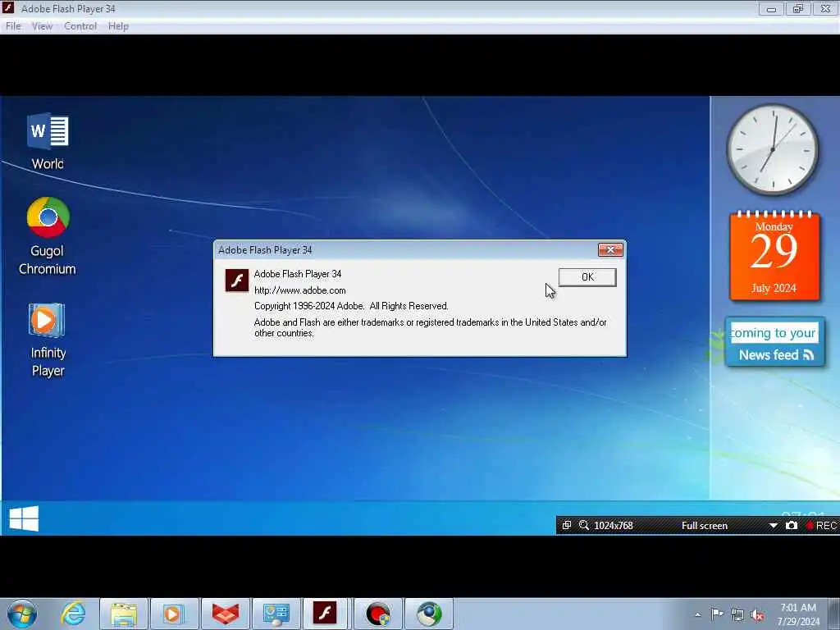The height and width of the screenshot is (630, 840).
Task: Restore down the Flash Player window
Action: point(798,8)
